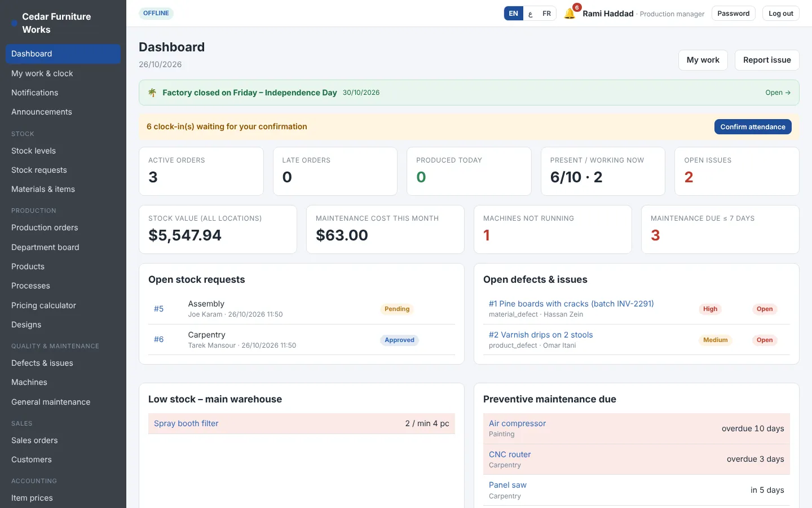Open Materials & items
The height and width of the screenshot is (508, 812).
63,189
